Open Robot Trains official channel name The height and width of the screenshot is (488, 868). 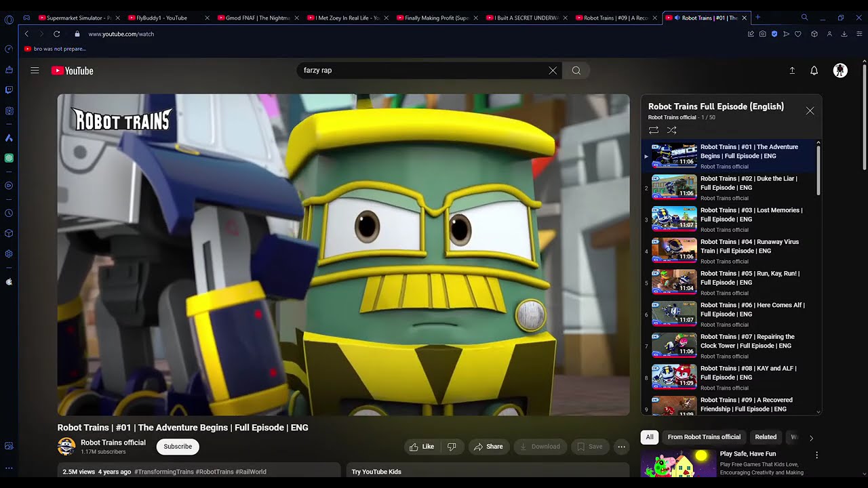pyautogui.click(x=113, y=443)
